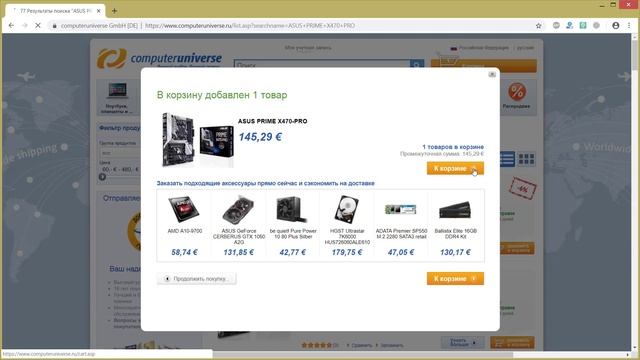640x360 pixels.
Task: Click the site search magnifier icon
Action: pyautogui.click(x=417, y=64)
